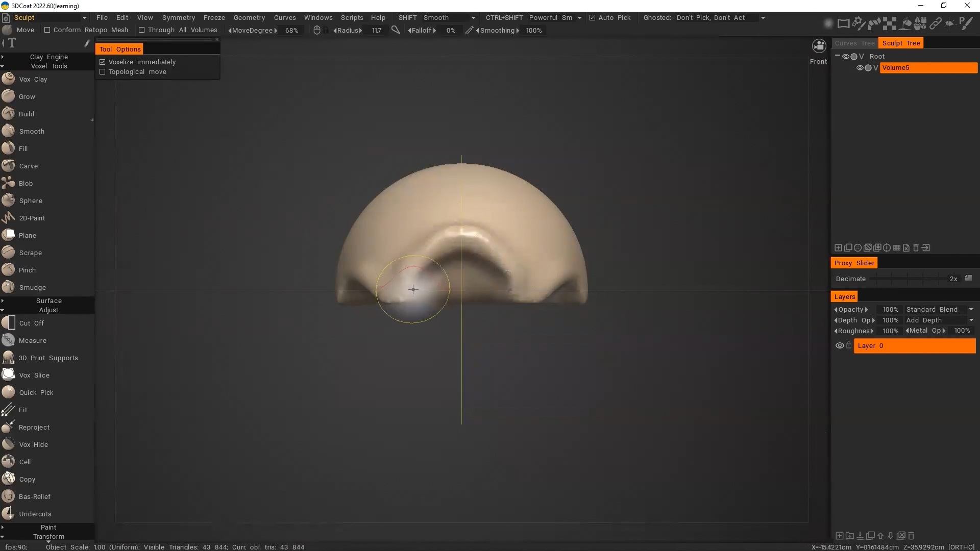Activate the Cut Off tool
The width and height of the screenshot is (980, 551).
pyautogui.click(x=31, y=323)
